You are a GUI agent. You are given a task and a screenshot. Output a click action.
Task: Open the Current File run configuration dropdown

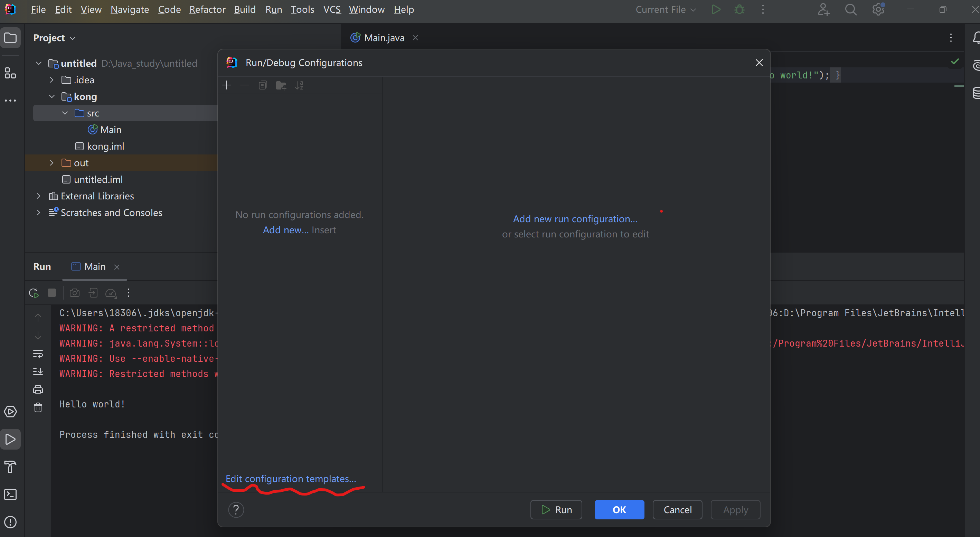point(666,10)
